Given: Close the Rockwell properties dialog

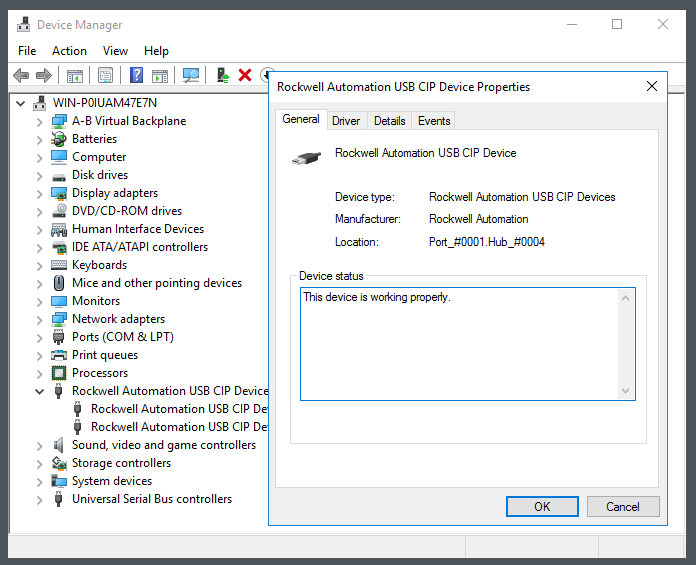Looking at the screenshot, I should [652, 86].
